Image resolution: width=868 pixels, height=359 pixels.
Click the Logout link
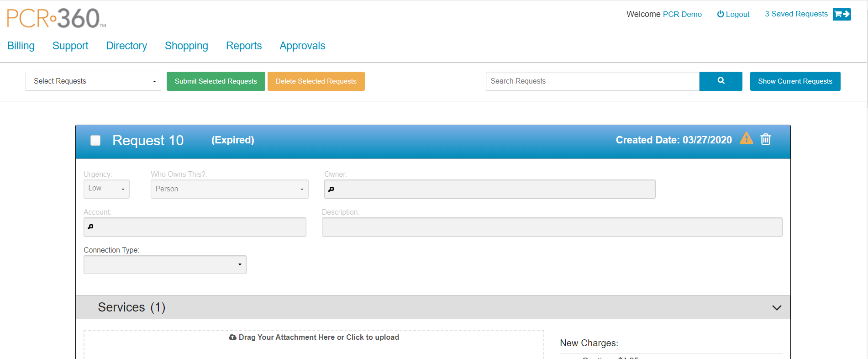click(733, 14)
